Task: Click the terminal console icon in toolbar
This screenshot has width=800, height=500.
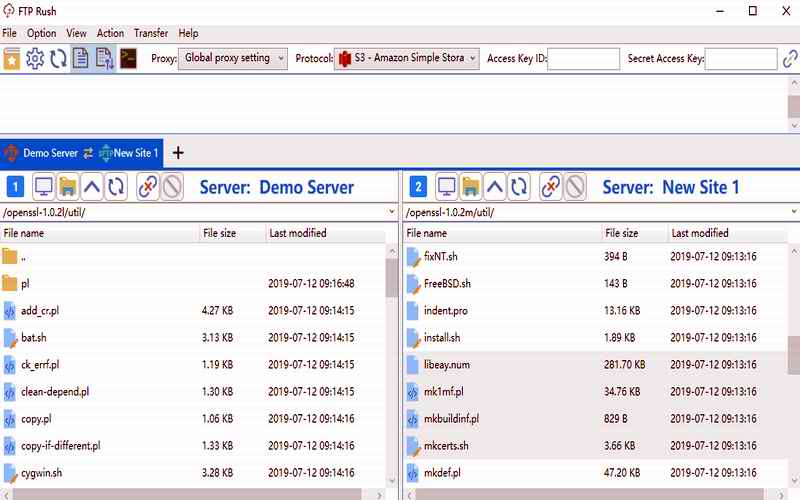Action: pos(128,59)
